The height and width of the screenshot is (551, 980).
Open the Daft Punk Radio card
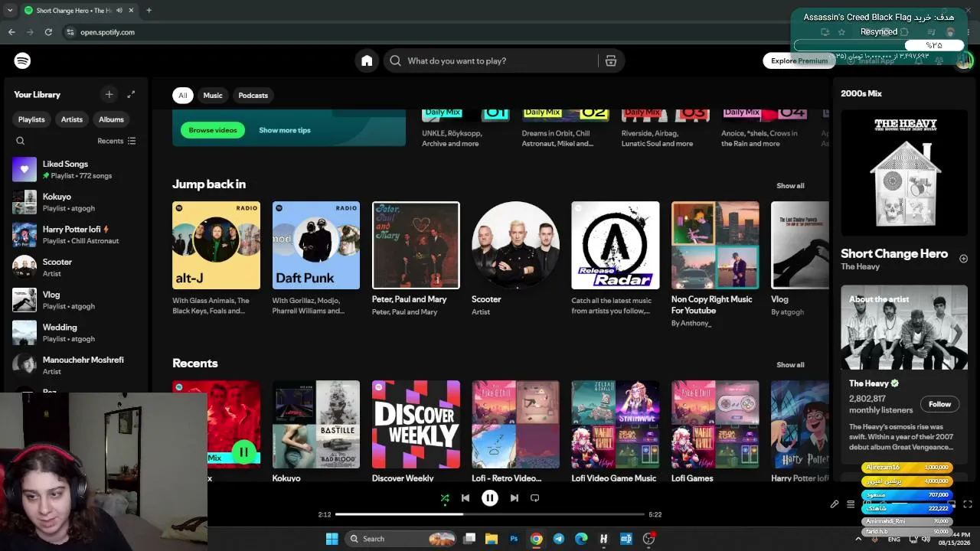click(316, 259)
